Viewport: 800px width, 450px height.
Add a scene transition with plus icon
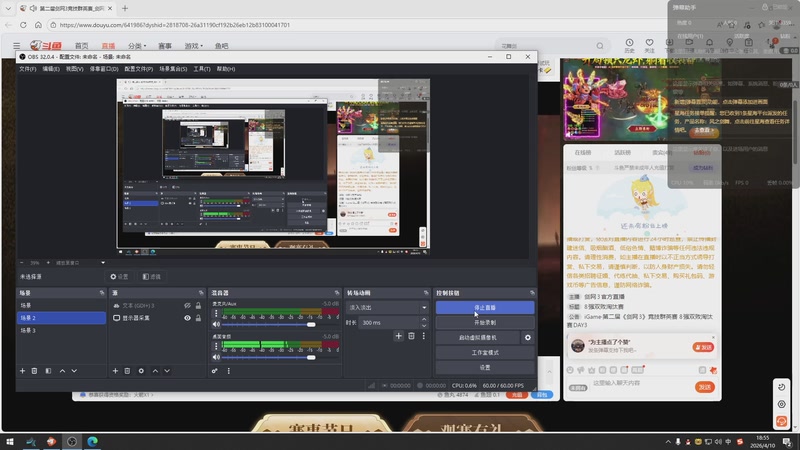click(x=398, y=336)
